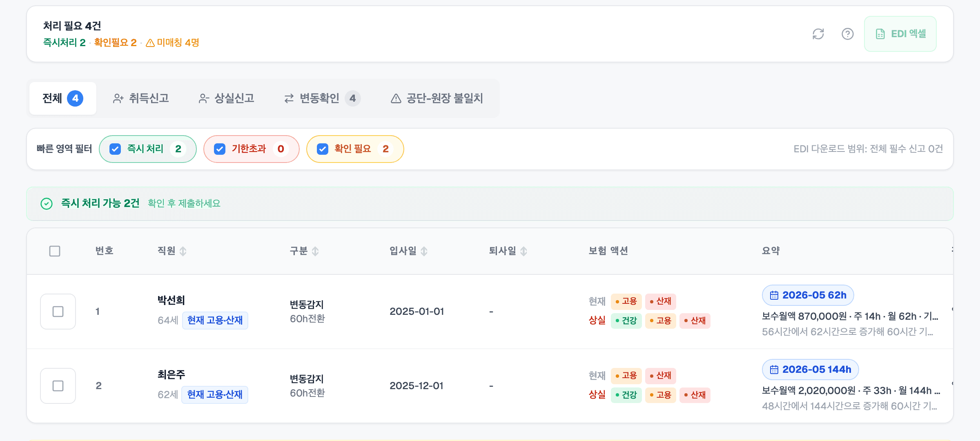Screen dimensions: 980x441
Task: Click 최은주's 현재 고용·산재 tag
Action: (215, 394)
